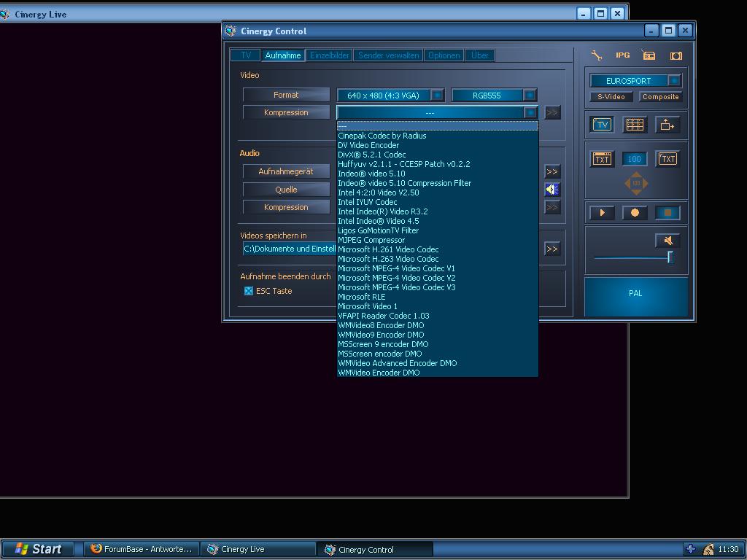747x560 pixels.
Task: Show TV window icon
Action: tap(602, 125)
